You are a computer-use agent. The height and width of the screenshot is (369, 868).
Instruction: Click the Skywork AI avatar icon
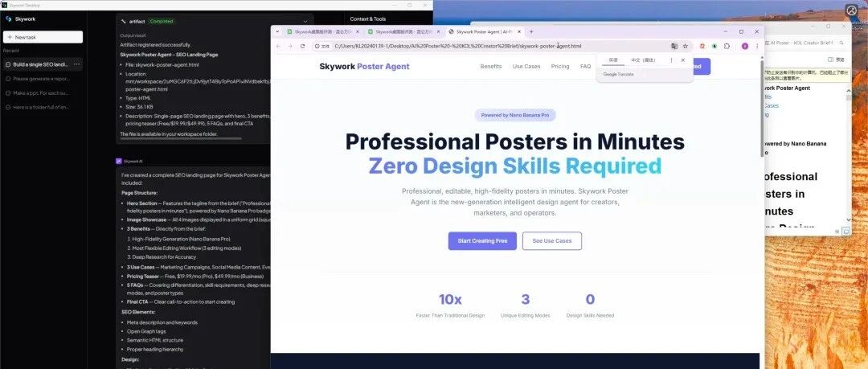(118, 162)
